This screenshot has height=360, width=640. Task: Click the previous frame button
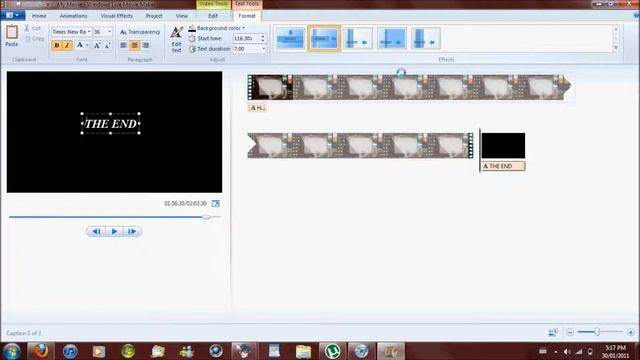coord(96,231)
